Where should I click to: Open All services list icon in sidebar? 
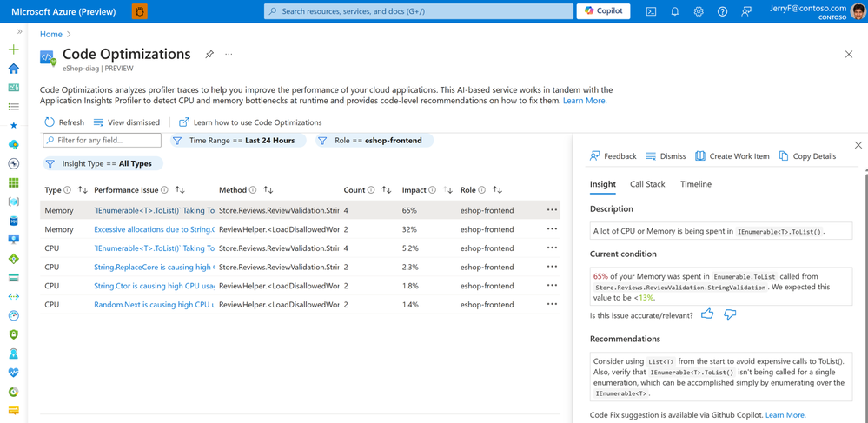[x=14, y=106]
